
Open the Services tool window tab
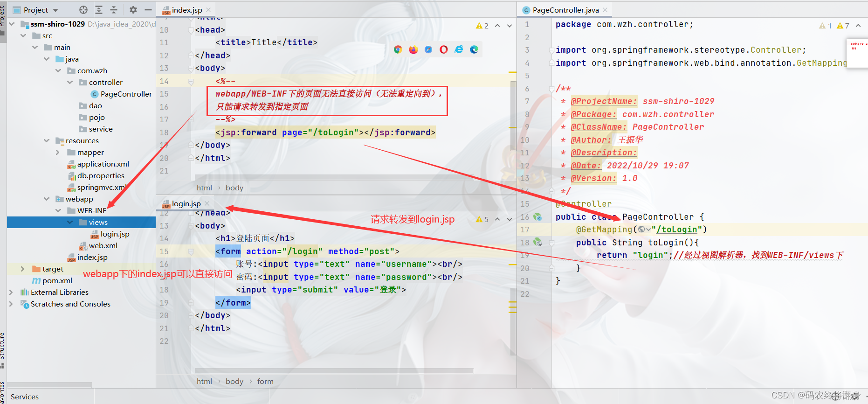tap(25, 397)
